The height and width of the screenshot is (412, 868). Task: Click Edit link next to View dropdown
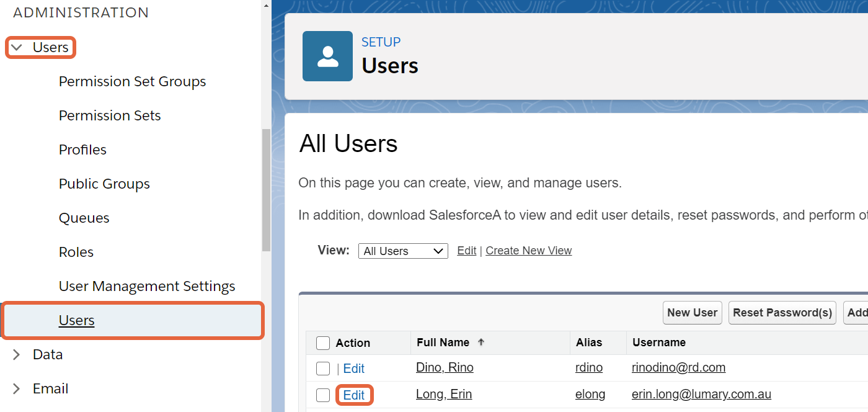click(467, 251)
